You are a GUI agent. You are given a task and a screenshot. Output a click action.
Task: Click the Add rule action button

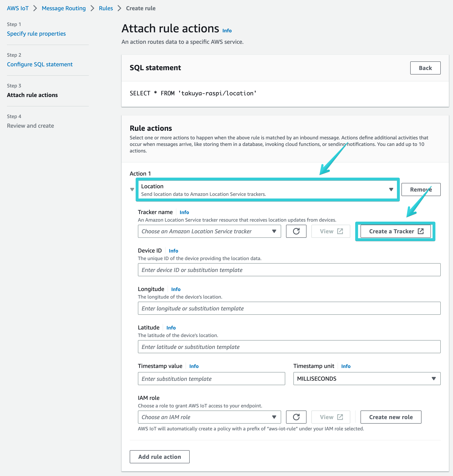(x=159, y=457)
